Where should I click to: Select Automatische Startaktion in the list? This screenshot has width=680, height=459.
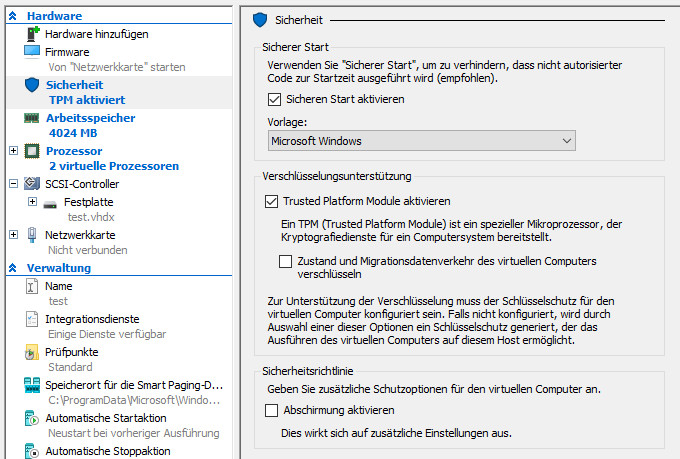pyautogui.click(x=105, y=418)
